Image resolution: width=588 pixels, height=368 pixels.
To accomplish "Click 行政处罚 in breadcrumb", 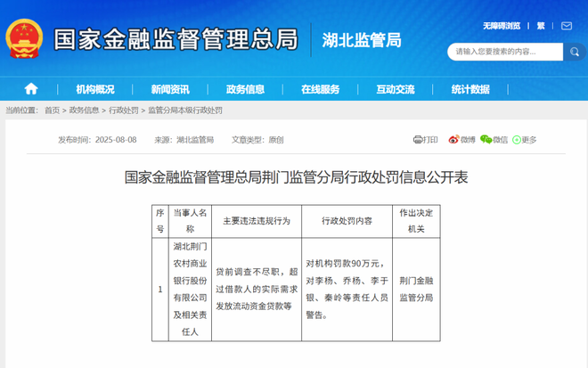I will click(x=123, y=110).
